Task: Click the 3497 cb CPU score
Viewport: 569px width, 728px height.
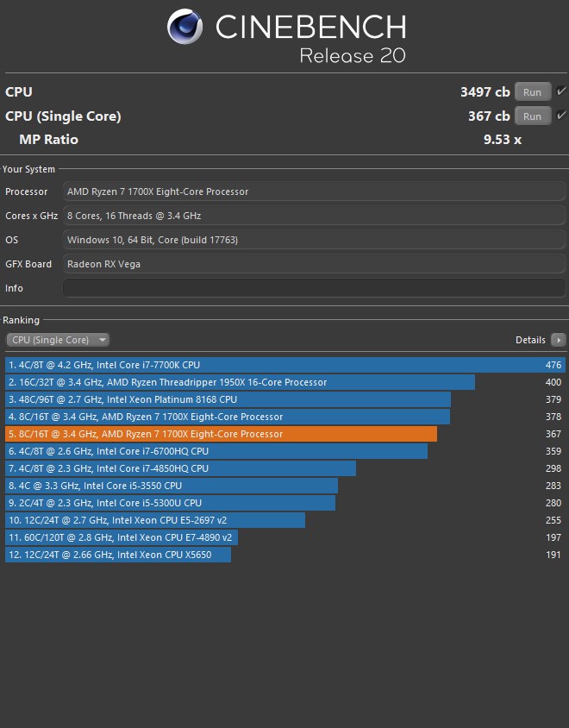Action: point(485,92)
